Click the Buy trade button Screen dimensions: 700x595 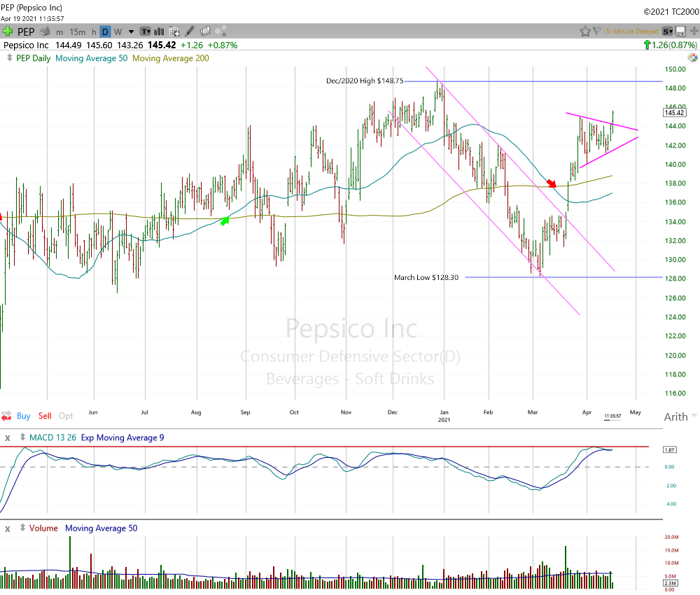click(23, 416)
